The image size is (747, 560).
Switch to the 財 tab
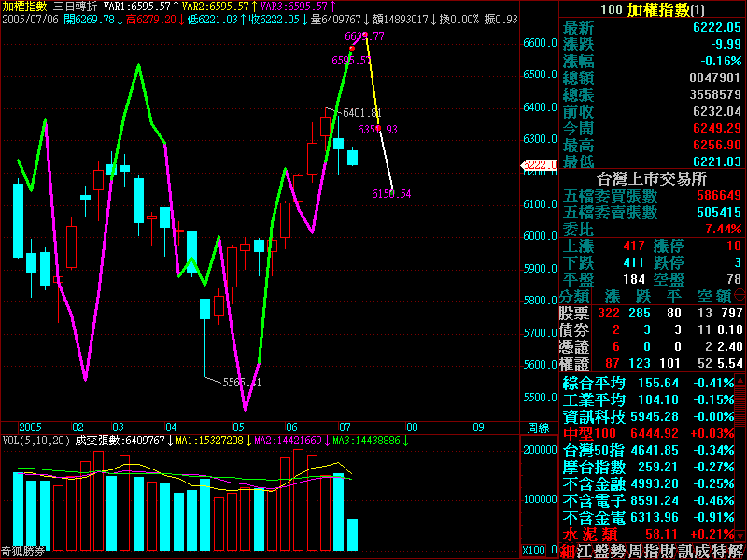pos(669,552)
